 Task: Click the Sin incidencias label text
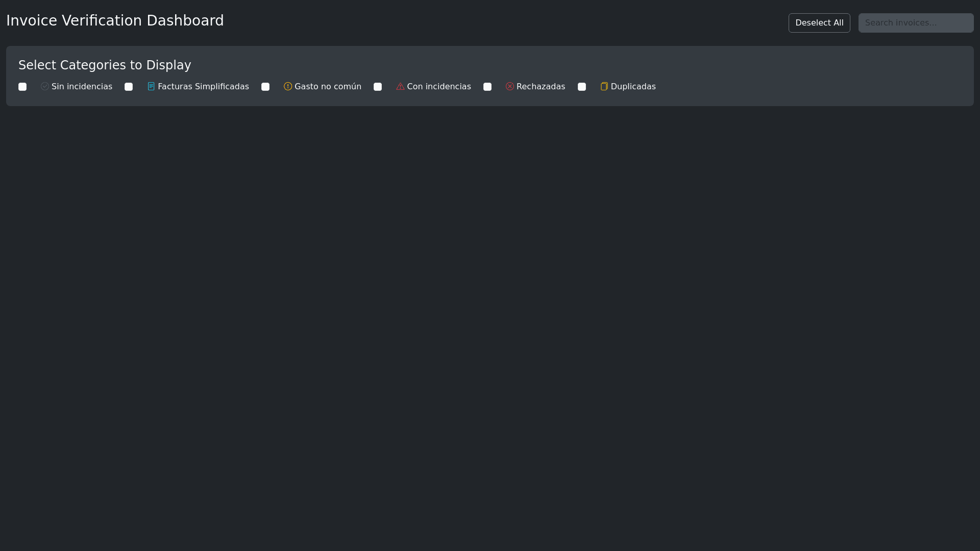[82, 87]
